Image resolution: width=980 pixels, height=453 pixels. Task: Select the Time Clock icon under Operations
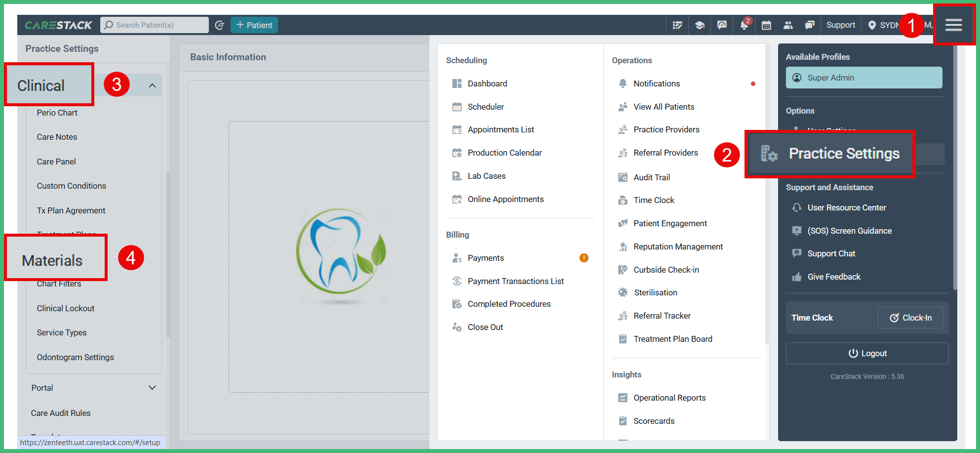[623, 200]
